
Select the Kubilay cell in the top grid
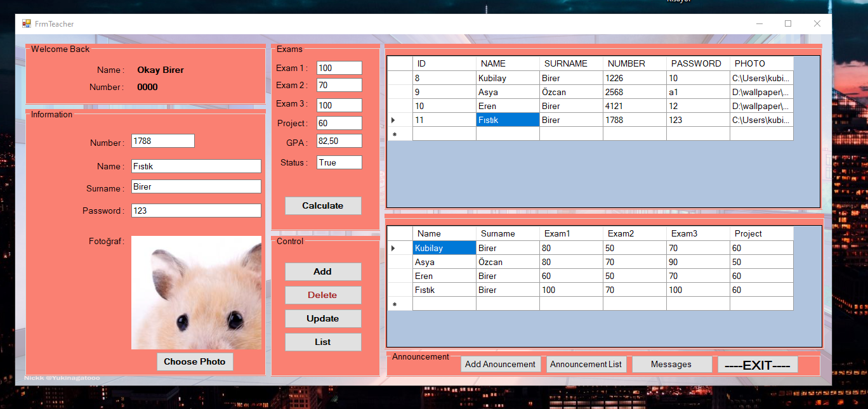coord(508,78)
